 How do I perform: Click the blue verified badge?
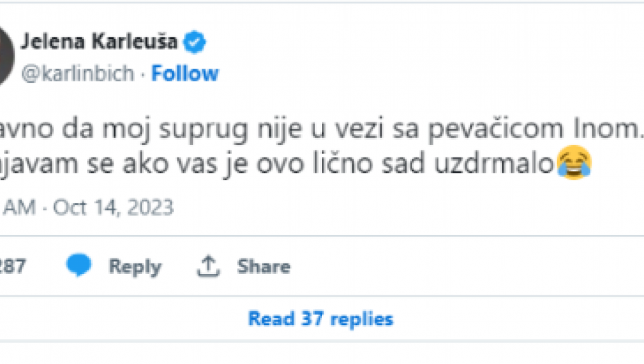tap(195, 44)
